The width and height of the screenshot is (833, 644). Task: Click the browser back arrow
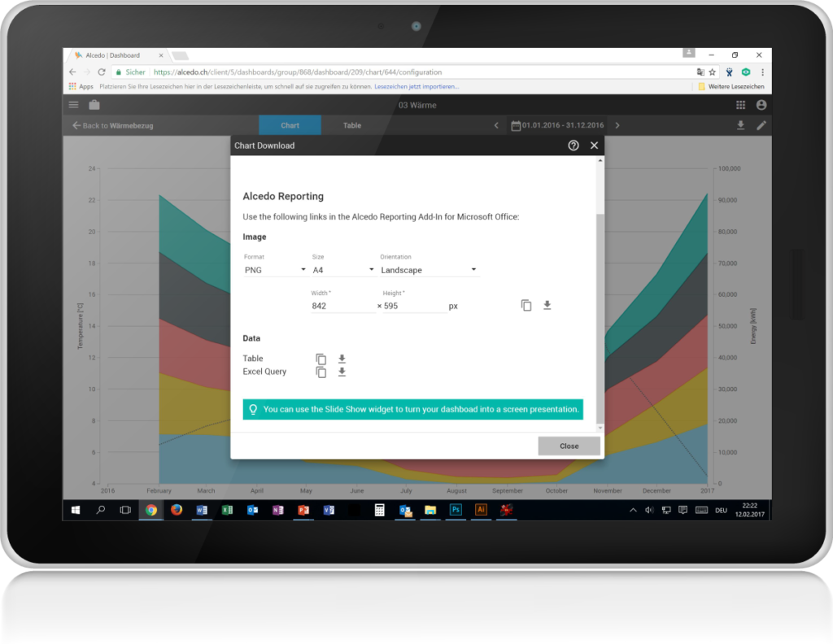tap(72, 72)
